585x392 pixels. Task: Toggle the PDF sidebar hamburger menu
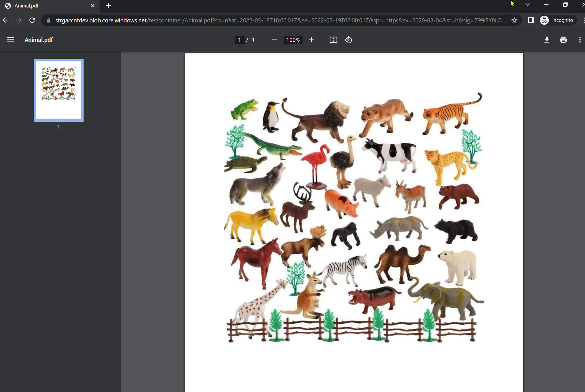[11, 40]
